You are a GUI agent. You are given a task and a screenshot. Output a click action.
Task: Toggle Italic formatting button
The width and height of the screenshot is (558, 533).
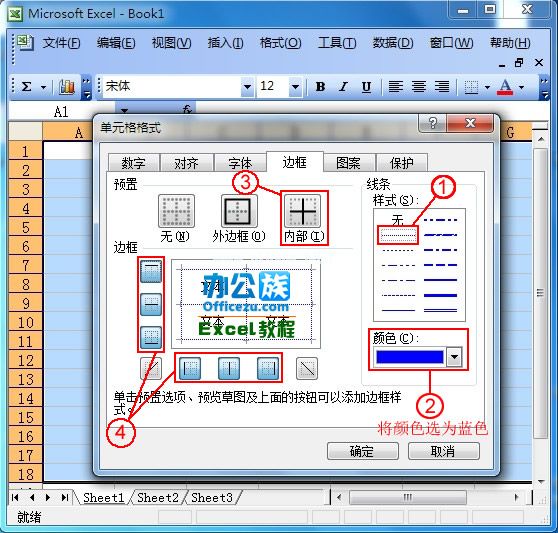click(343, 86)
